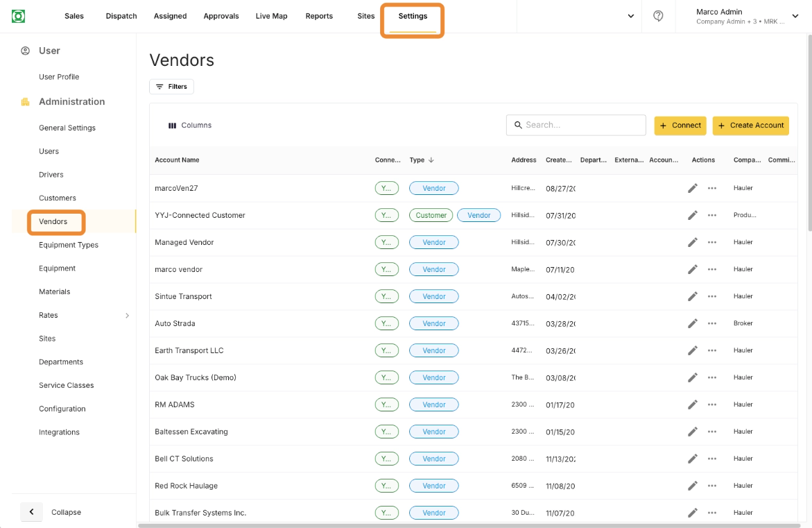Open the Filters button
This screenshot has height=528, width=812.
click(171, 87)
